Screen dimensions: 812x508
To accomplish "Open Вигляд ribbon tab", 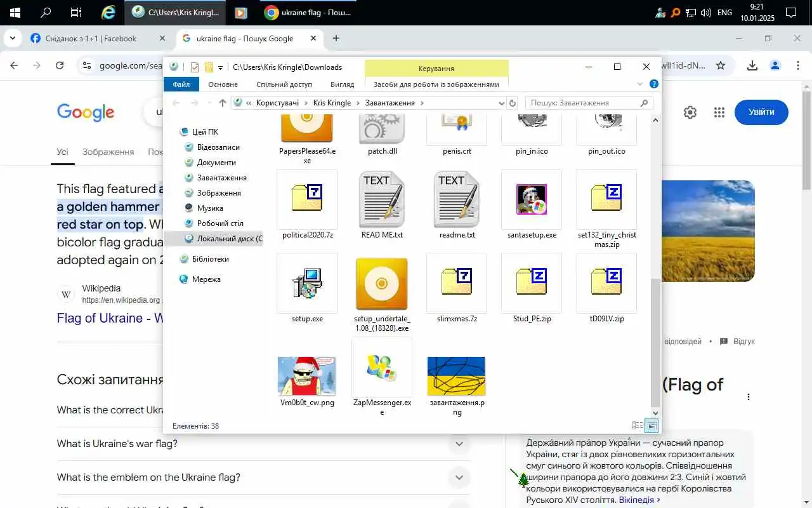I will 343,84.
